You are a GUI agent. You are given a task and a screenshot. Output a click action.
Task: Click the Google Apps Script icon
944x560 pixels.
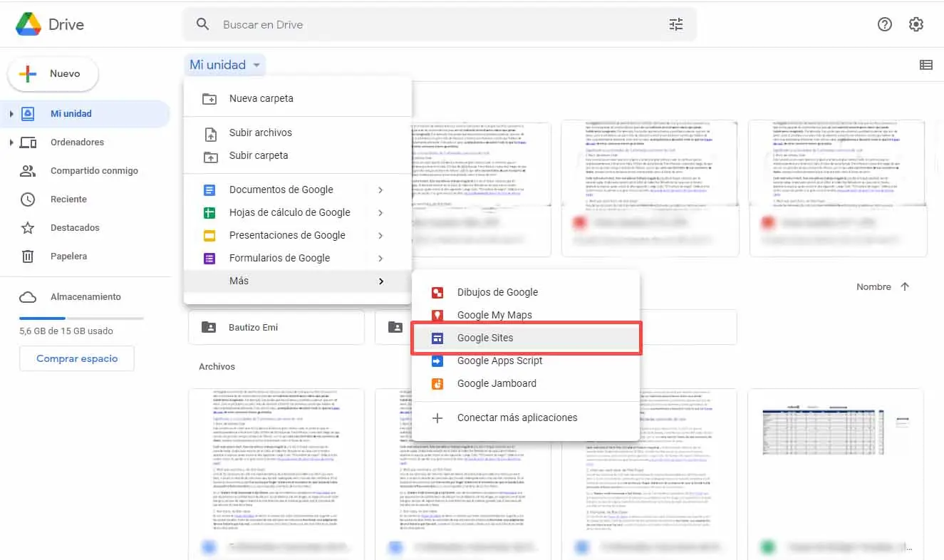coord(437,361)
